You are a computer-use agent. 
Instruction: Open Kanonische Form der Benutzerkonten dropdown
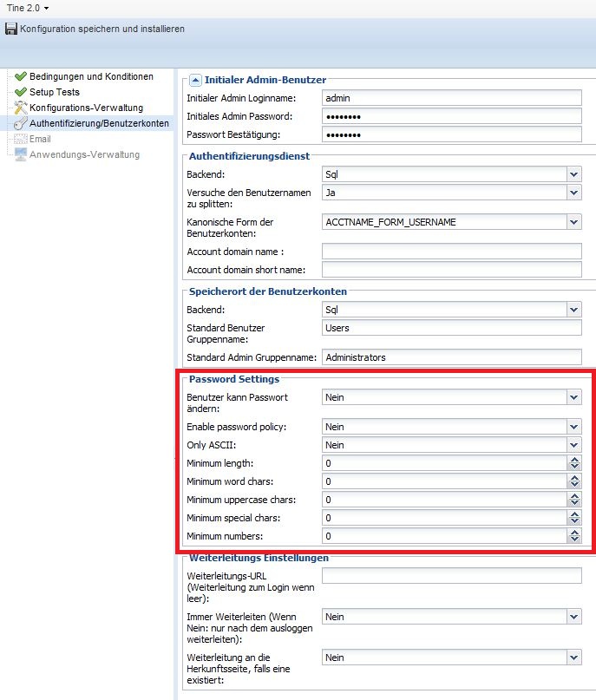click(573, 222)
